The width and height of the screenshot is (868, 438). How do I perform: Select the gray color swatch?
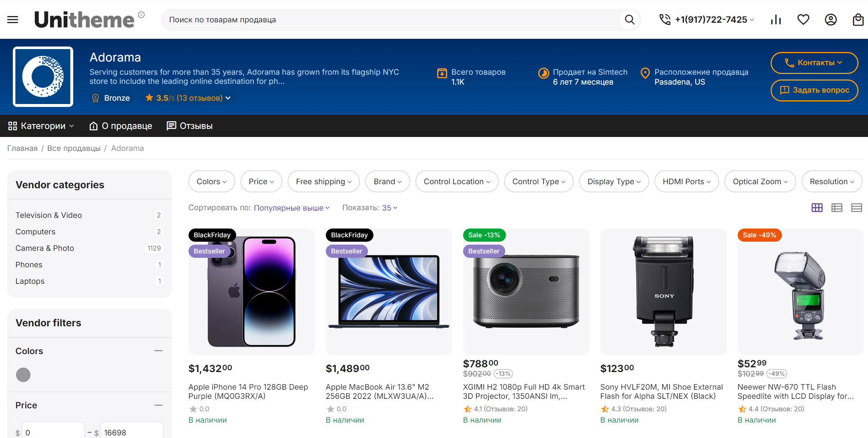pyautogui.click(x=23, y=375)
